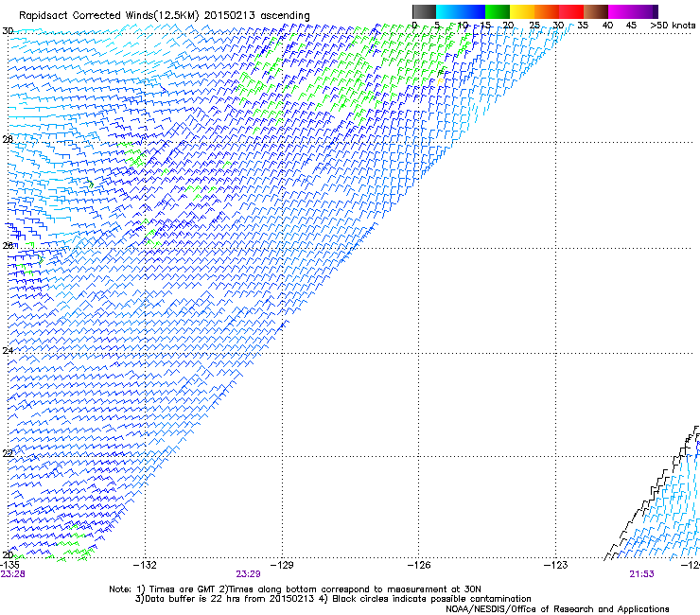Click the date '20150213 ascending' in title
This screenshot has width=700, height=615.
click(256, 16)
